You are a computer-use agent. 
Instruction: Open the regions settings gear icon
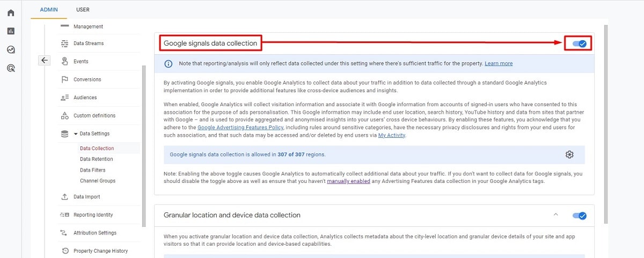(569, 154)
